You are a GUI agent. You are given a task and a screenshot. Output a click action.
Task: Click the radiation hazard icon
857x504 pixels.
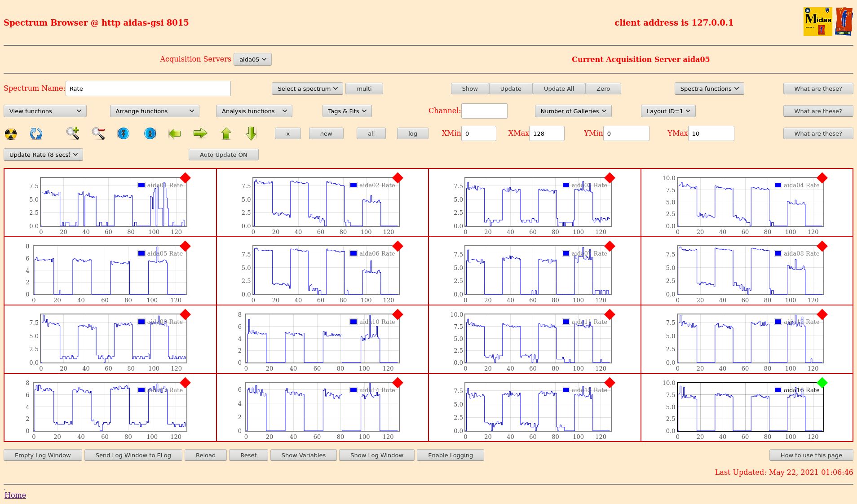tap(11, 134)
